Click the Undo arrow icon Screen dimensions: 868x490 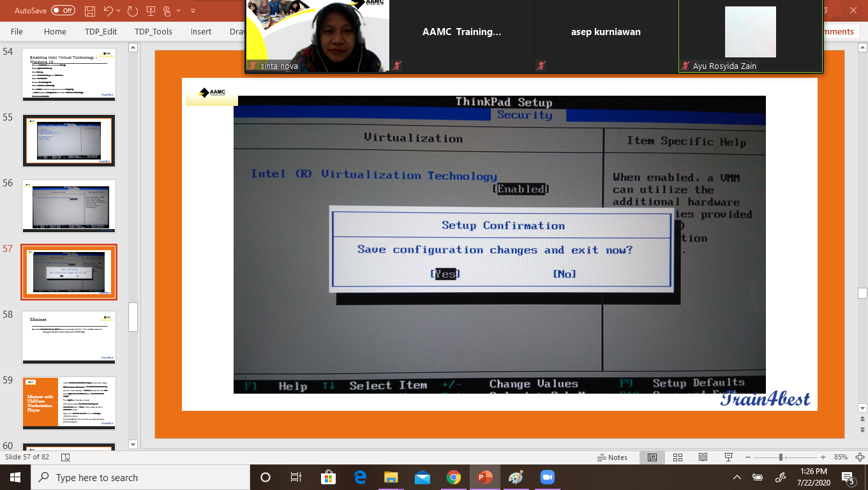pyautogui.click(x=108, y=11)
